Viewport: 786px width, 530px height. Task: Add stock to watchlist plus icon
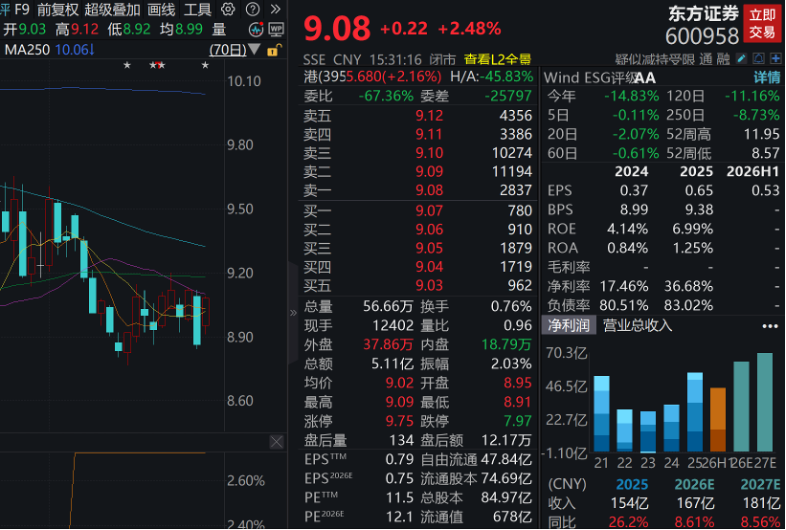[775, 59]
